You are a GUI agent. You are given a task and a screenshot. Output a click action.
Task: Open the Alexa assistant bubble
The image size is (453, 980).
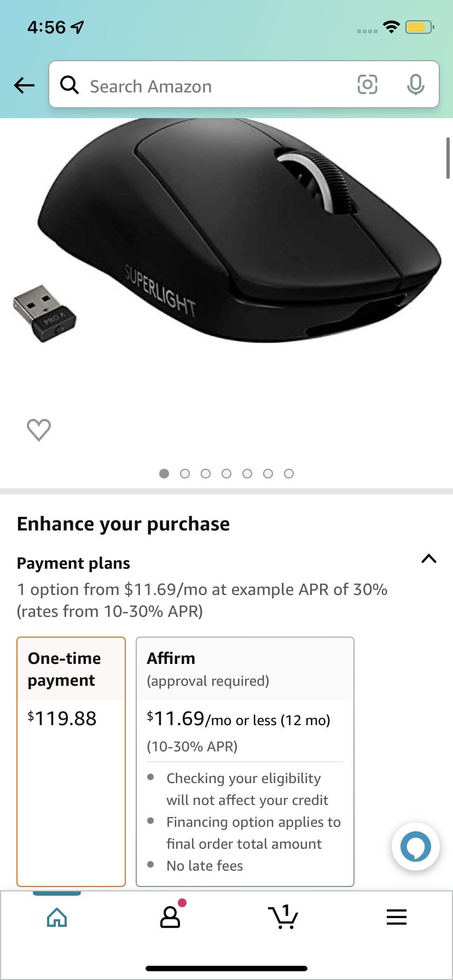pos(416,847)
